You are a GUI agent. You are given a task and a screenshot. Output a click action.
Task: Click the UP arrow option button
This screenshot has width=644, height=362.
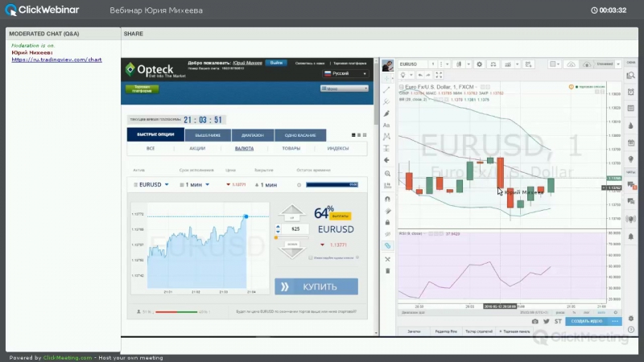click(x=292, y=213)
